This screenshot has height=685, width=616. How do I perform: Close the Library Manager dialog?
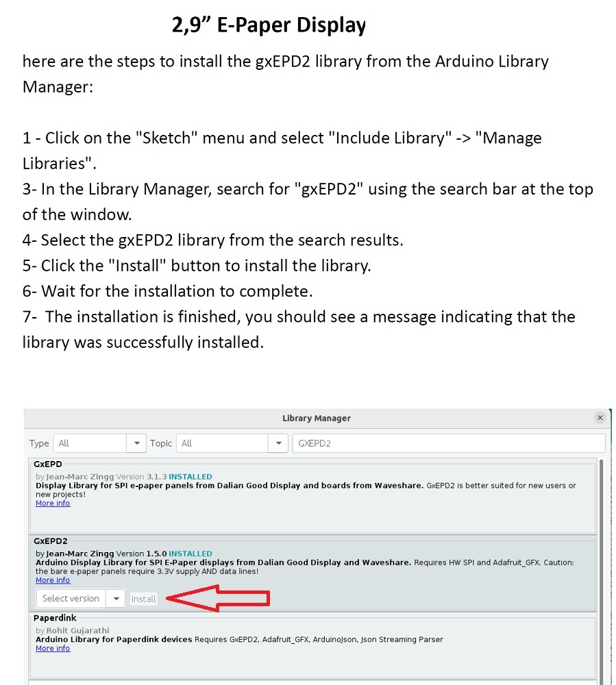(x=600, y=418)
